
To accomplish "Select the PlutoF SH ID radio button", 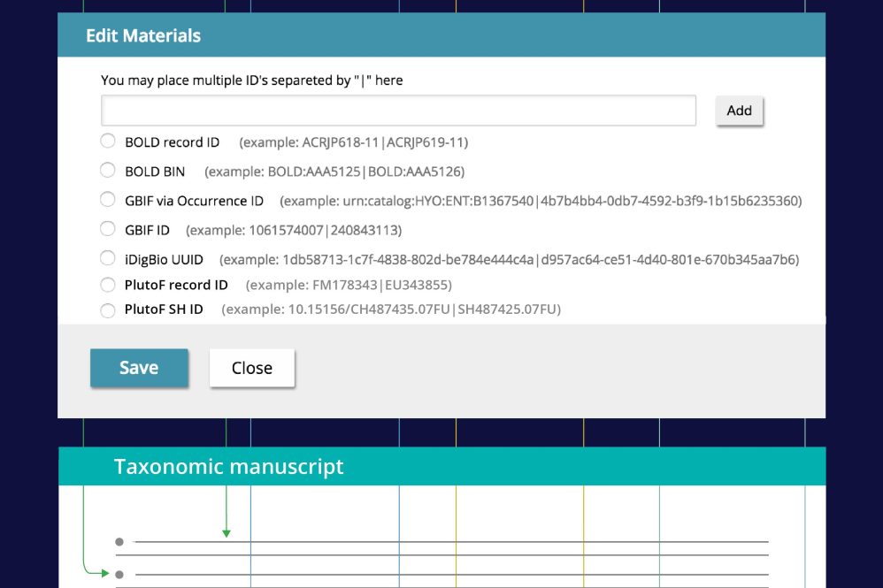I will [108, 309].
